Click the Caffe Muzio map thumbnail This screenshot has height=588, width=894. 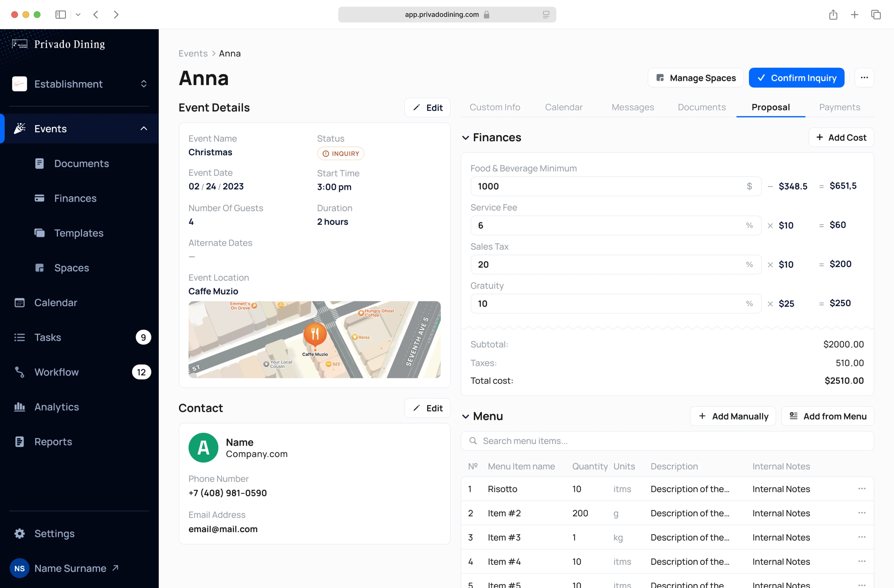(x=314, y=339)
